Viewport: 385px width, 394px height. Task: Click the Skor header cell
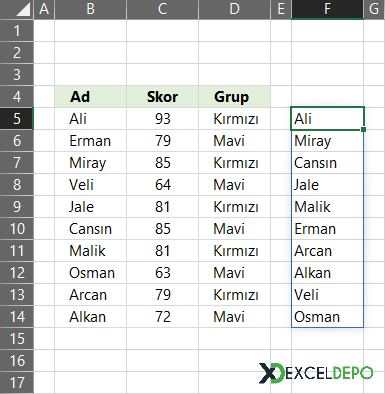click(x=162, y=97)
